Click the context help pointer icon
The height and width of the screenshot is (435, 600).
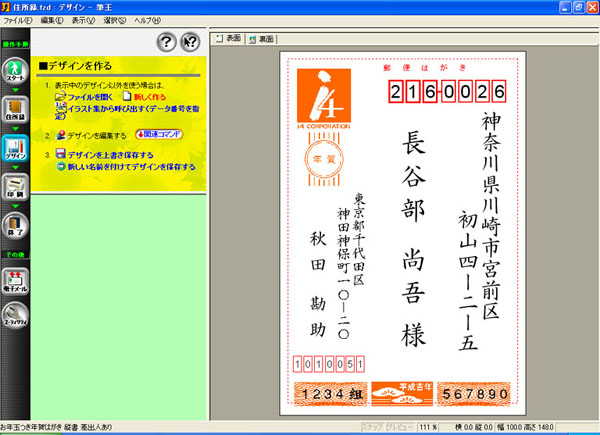pyautogui.click(x=191, y=41)
